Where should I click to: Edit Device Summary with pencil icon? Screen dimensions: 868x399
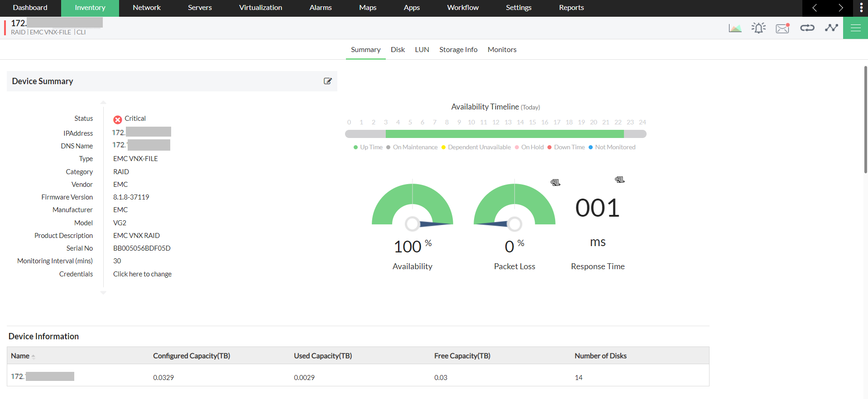(328, 81)
